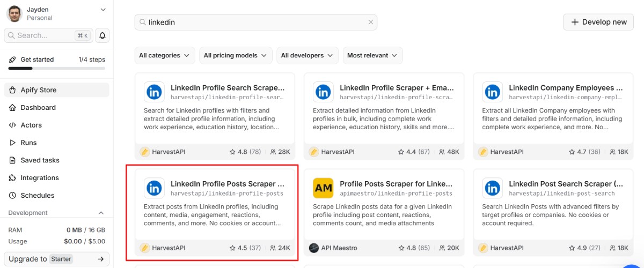Click the harvestapi/linkedin-profile-posts path text
Image resolution: width=644 pixels, height=268 pixels.
coord(227,193)
